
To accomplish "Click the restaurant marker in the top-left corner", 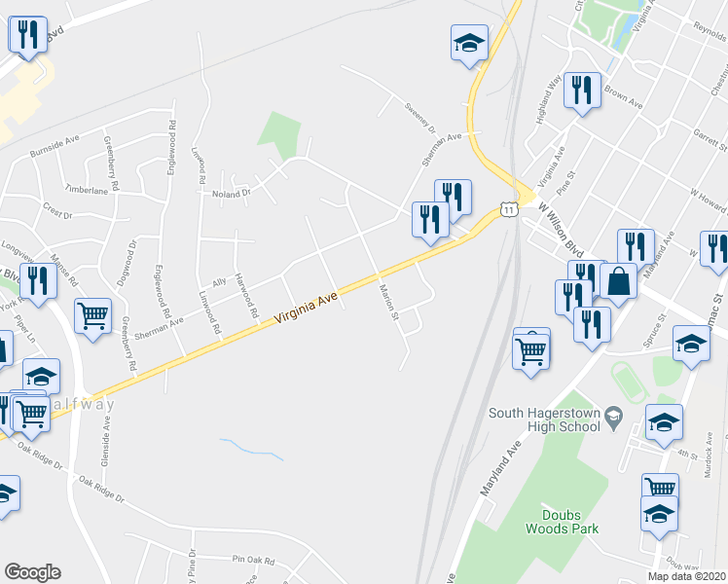I will tap(28, 38).
